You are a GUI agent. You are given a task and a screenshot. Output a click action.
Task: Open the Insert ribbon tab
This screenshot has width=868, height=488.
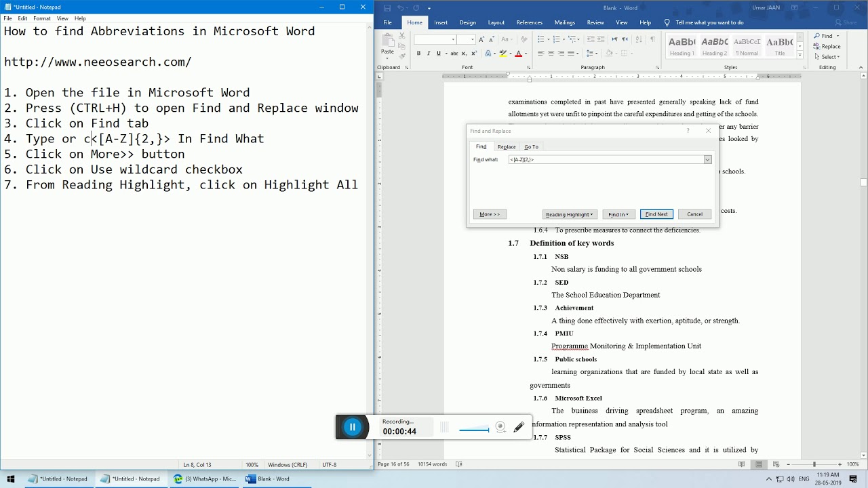click(441, 22)
